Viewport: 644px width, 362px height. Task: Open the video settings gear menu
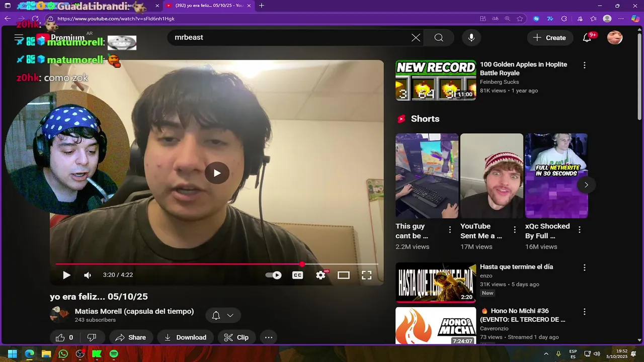tap(320, 275)
